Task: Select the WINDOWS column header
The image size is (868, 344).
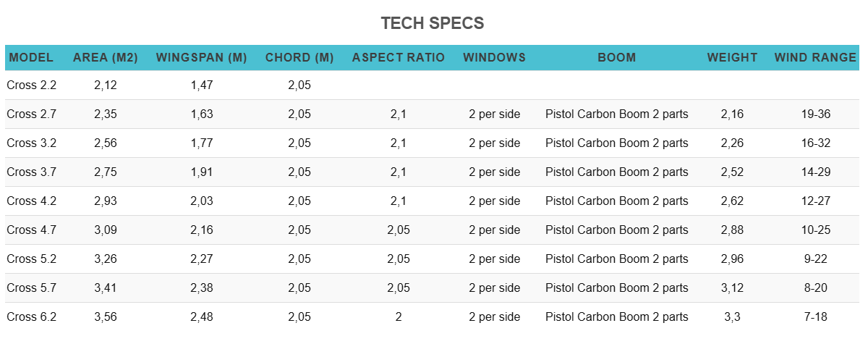Action: [494, 58]
